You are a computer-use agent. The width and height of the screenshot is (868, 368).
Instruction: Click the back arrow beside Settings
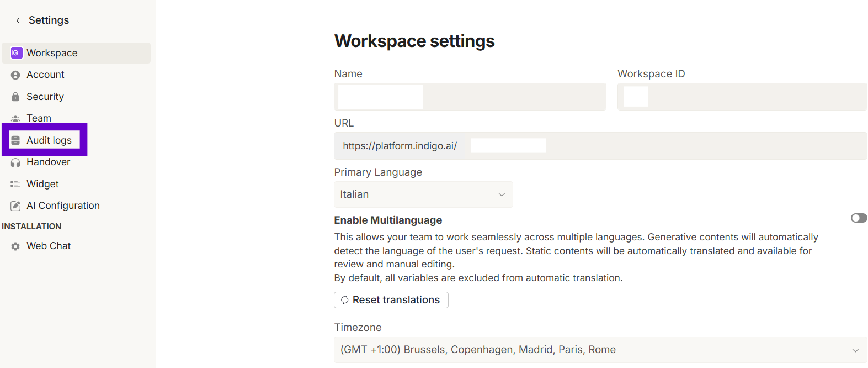18,20
